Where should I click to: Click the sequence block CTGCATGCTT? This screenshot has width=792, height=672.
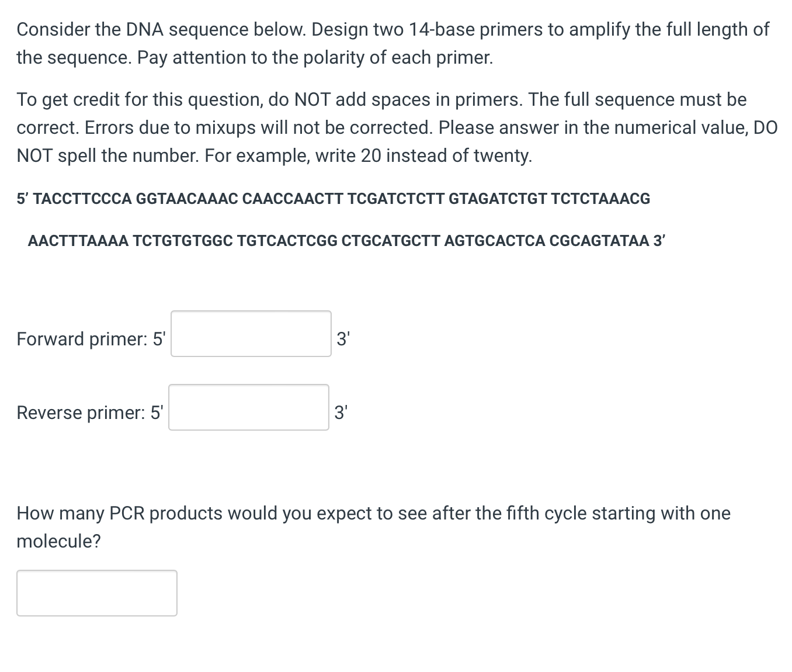(x=390, y=241)
